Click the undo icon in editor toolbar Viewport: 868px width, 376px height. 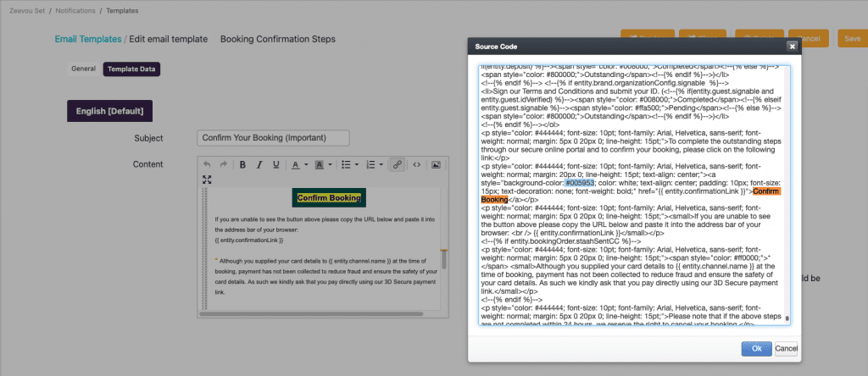tap(207, 164)
